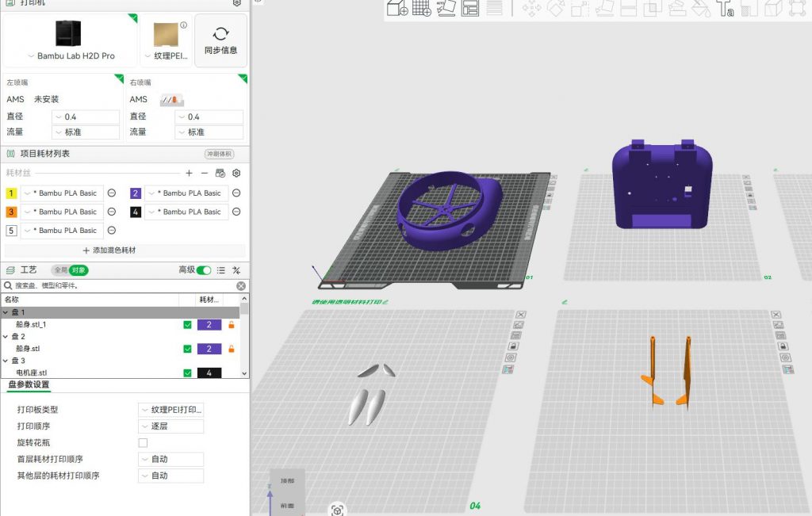Select the Scale tool icon
This screenshot has height=516, width=812.
(x=580, y=8)
